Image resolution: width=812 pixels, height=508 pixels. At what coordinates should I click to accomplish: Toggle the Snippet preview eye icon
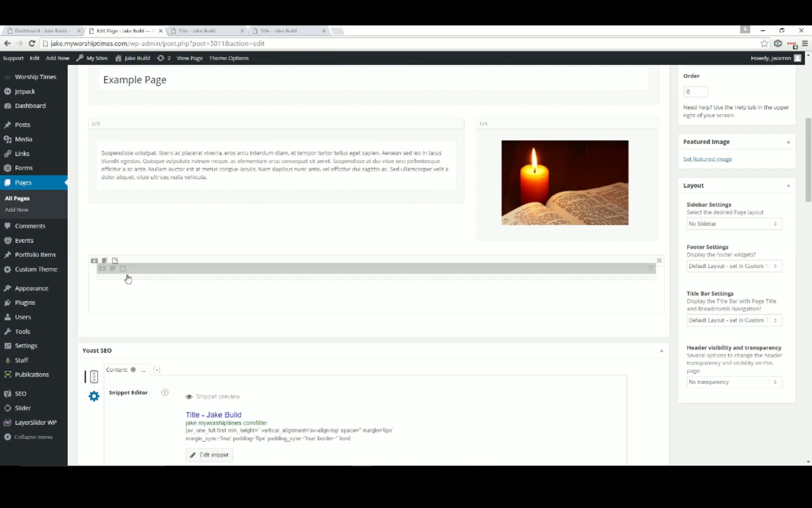(x=189, y=397)
